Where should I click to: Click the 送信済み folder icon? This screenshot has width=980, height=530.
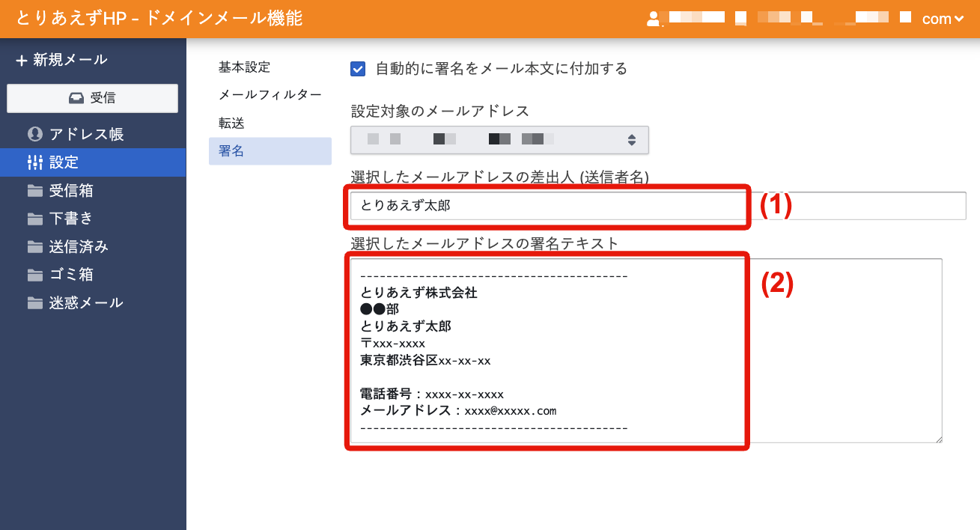pyautogui.click(x=34, y=247)
